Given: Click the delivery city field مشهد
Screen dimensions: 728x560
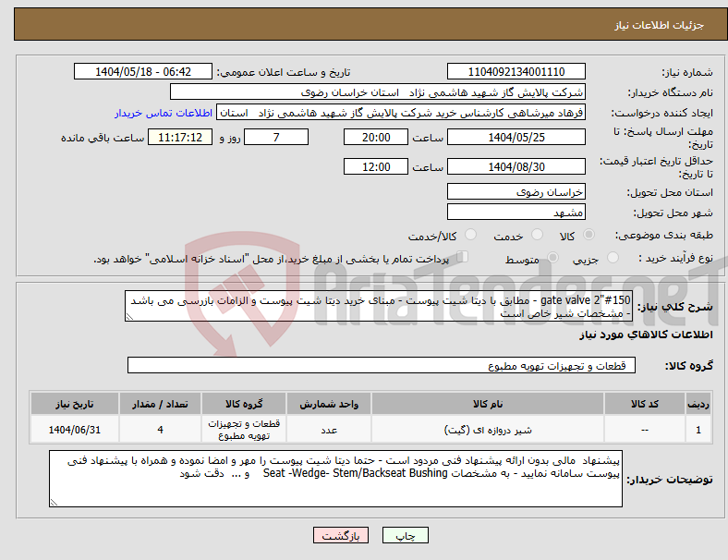Looking at the screenshot, I should (x=516, y=212).
